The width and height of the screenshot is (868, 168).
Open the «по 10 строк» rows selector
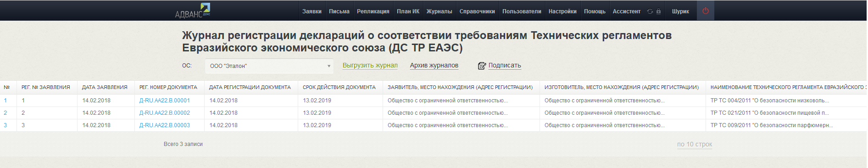(695, 144)
